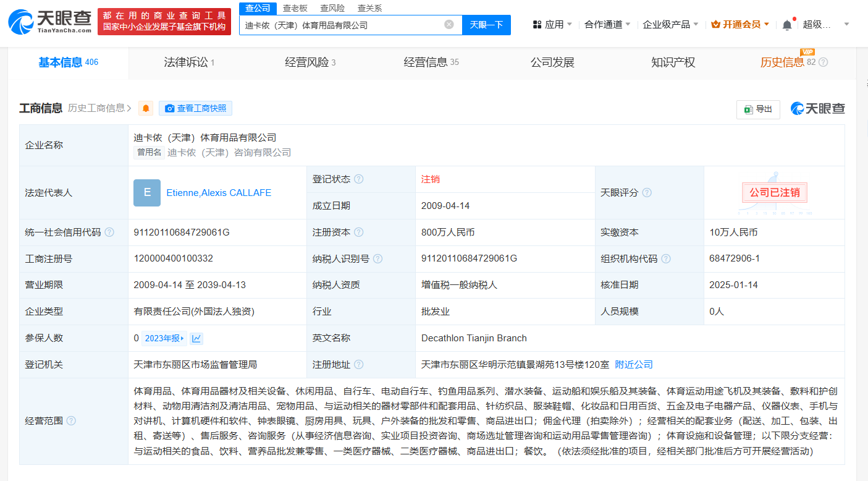Open the 经营风险 tab
Screen dimensions: 868x481
click(310, 62)
